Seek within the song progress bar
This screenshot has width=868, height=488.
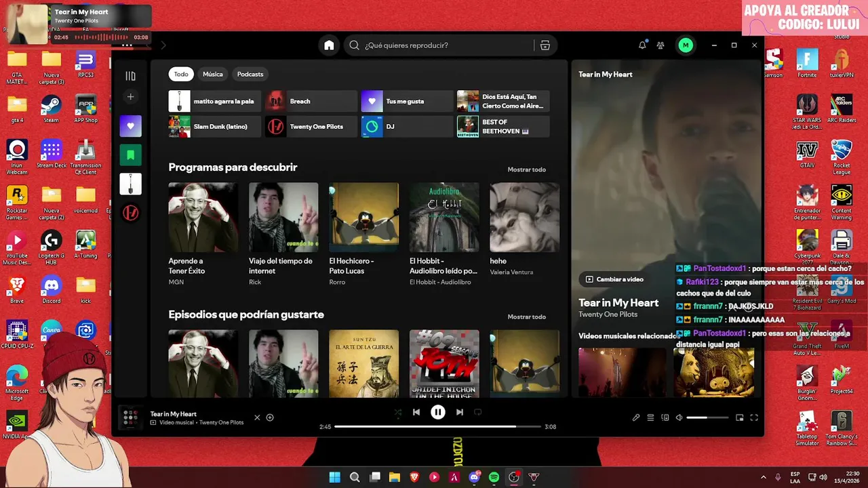438,427
